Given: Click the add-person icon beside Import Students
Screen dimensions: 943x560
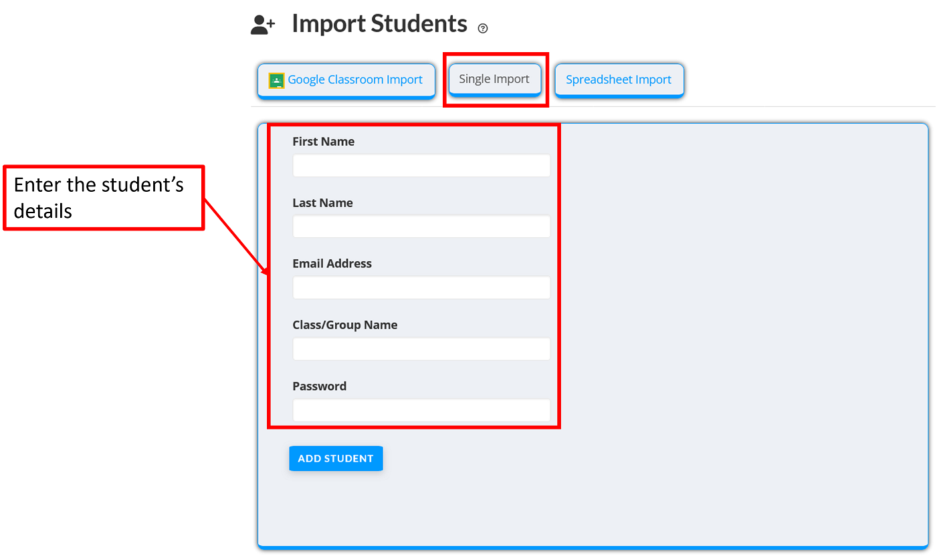Looking at the screenshot, I should click(262, 25).
